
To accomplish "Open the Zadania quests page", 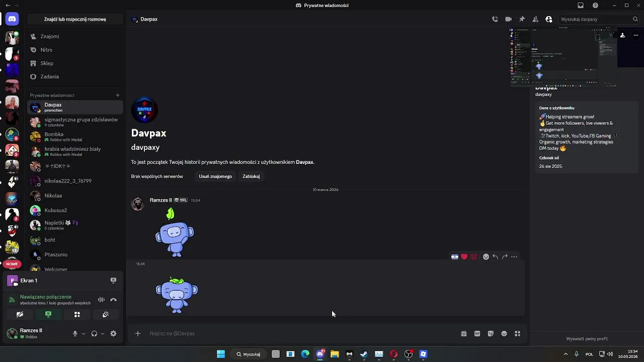I will coord(75,76).
